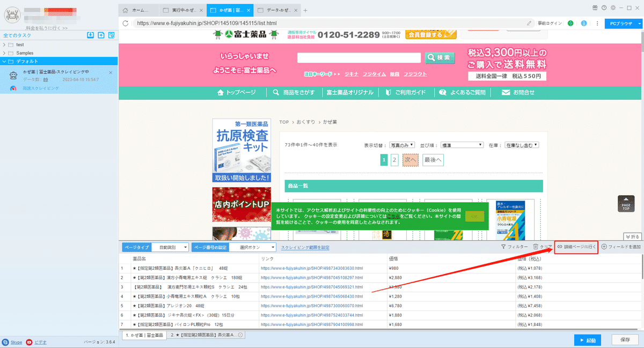Screen dimensions: 644x348
Task: Close the かぜ薬 task card with X
Action: click(x=111, y=72)
